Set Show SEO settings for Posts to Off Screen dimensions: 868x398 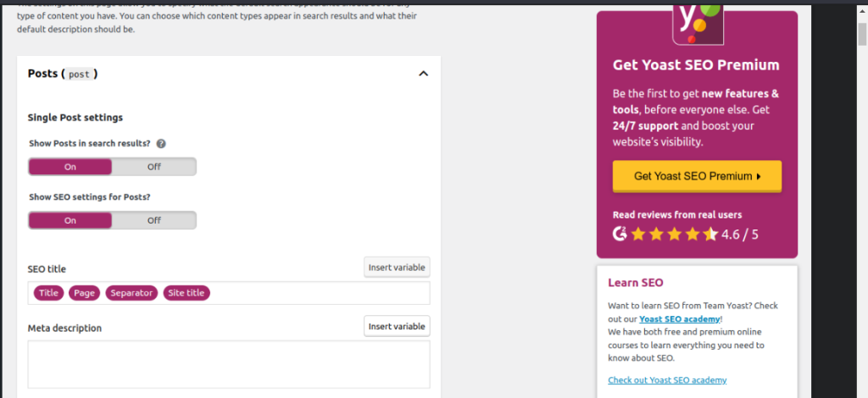[x=153, y=220]
